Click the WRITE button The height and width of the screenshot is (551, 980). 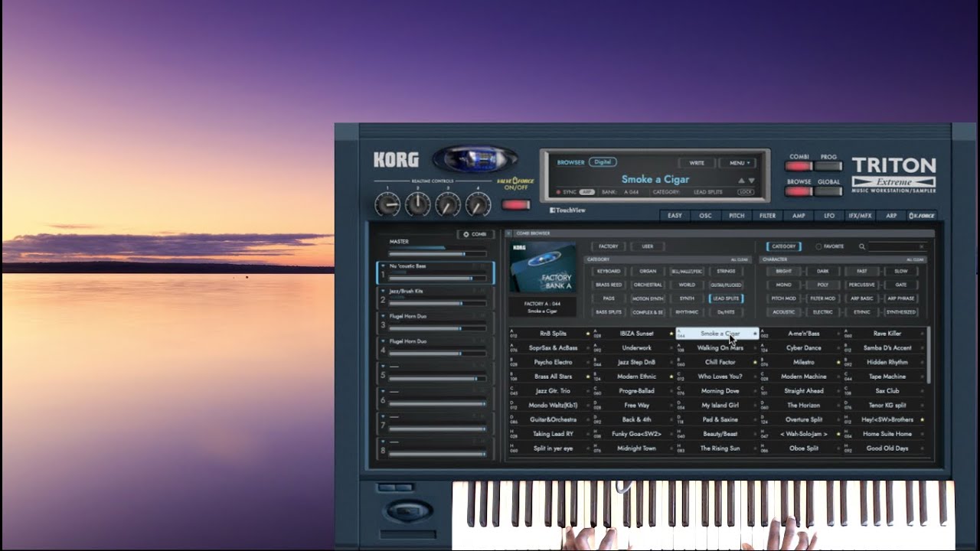[x=697, y=163]
